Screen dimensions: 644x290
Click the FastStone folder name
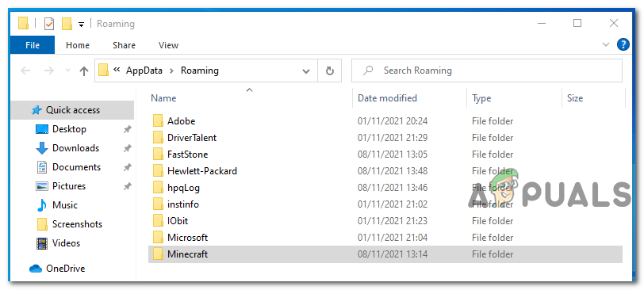[x=187, y=155]
